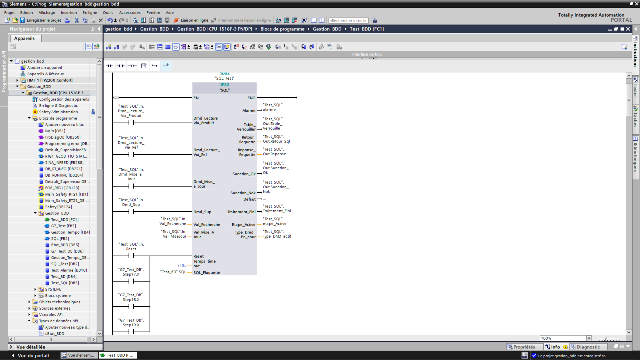Insert a normally open contact from favorites
Screen dimensions: 640x360
click(x=110, y=65)
